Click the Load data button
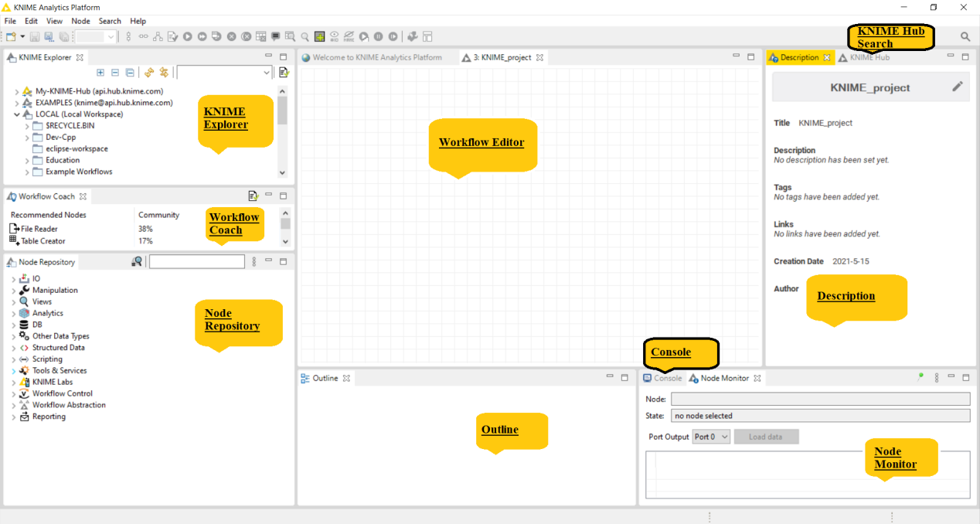 pyautogui.click(x=766, y=437)
